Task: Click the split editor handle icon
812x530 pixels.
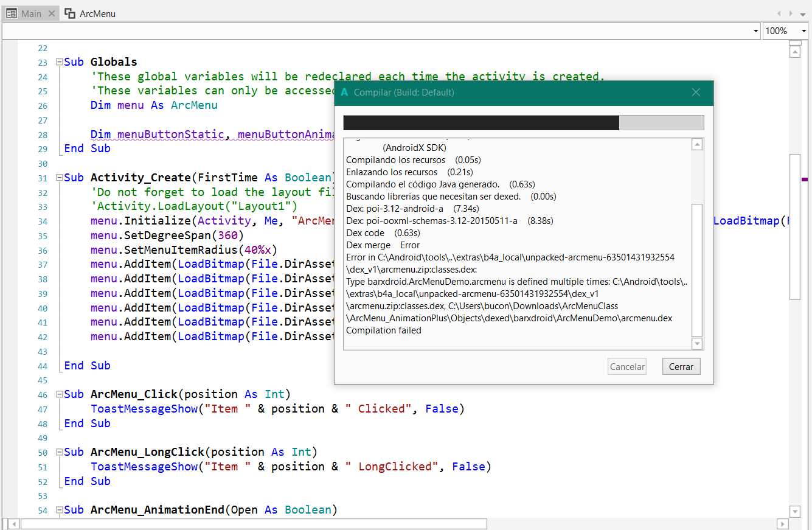Action: [795, 42]
